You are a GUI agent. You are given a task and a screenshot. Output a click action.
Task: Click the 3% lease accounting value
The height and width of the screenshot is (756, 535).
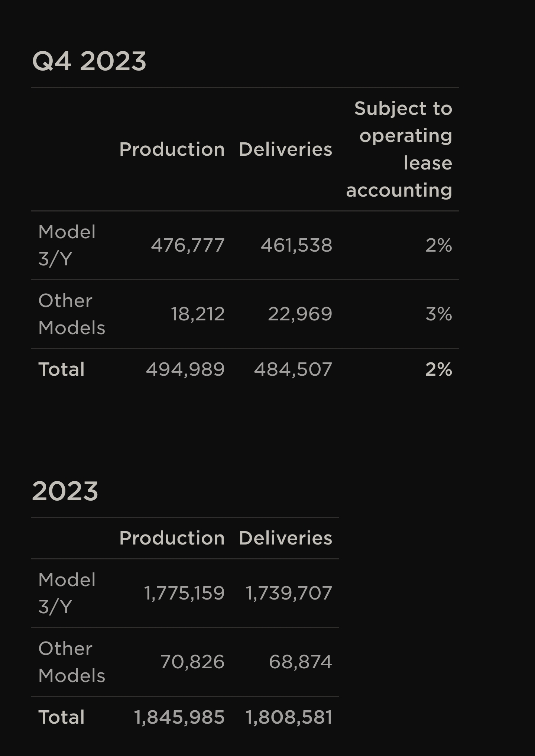[439, 314]
